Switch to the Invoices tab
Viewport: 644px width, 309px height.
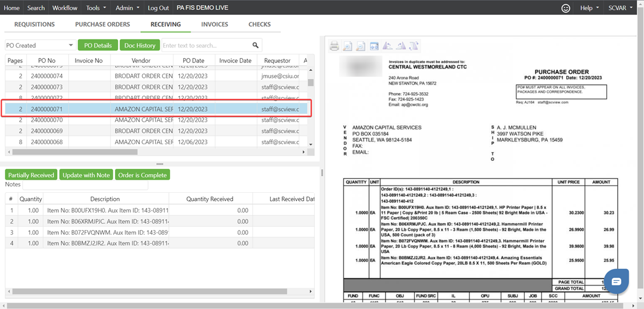(215, 25)
